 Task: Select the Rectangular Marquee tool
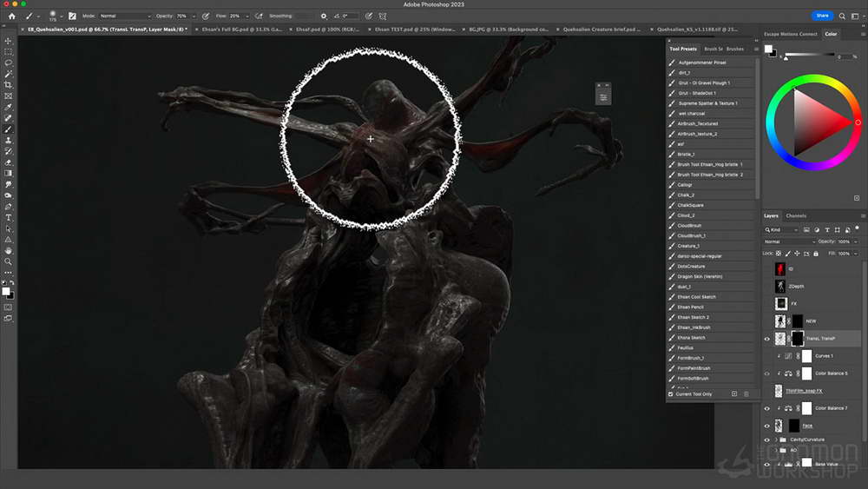[8, 52]
